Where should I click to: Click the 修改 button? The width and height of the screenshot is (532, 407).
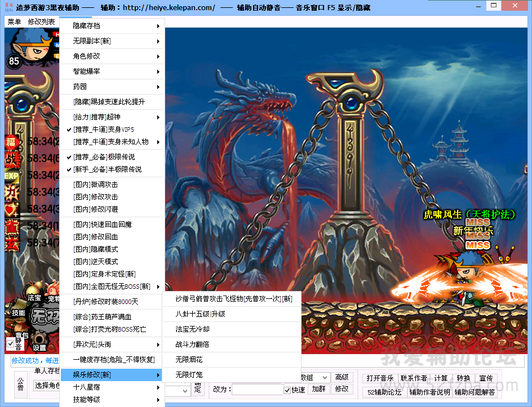[342, 389]
